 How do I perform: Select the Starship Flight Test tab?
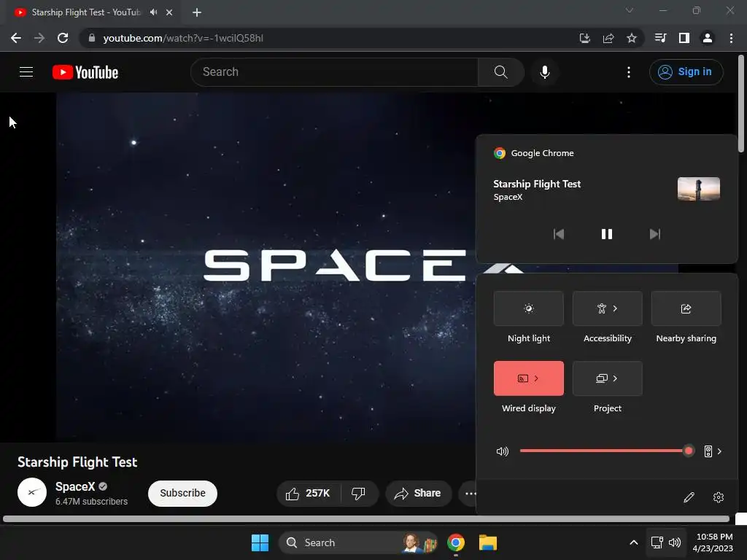pos(86,12)
